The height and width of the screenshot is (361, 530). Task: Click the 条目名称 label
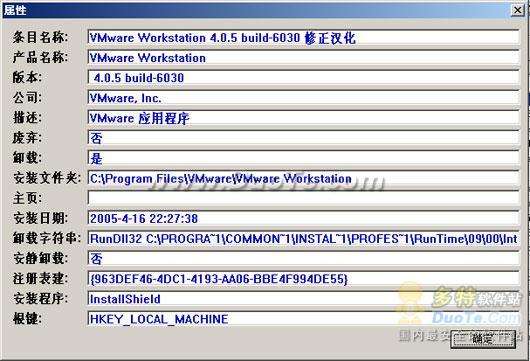(40, 37)
